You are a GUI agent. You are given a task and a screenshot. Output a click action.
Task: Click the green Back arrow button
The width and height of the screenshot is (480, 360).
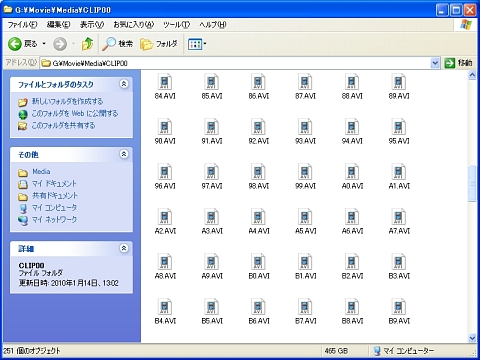coord(15,44)
